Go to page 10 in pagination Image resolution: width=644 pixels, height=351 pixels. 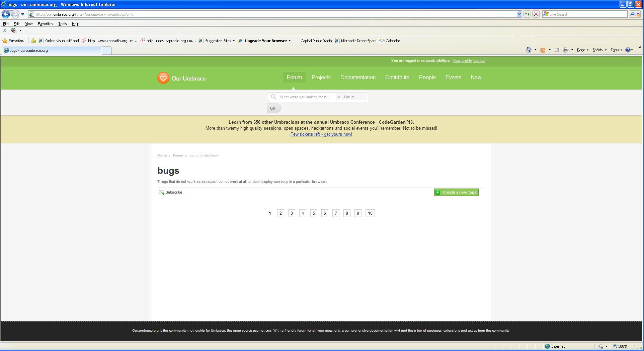coord(370,213)
